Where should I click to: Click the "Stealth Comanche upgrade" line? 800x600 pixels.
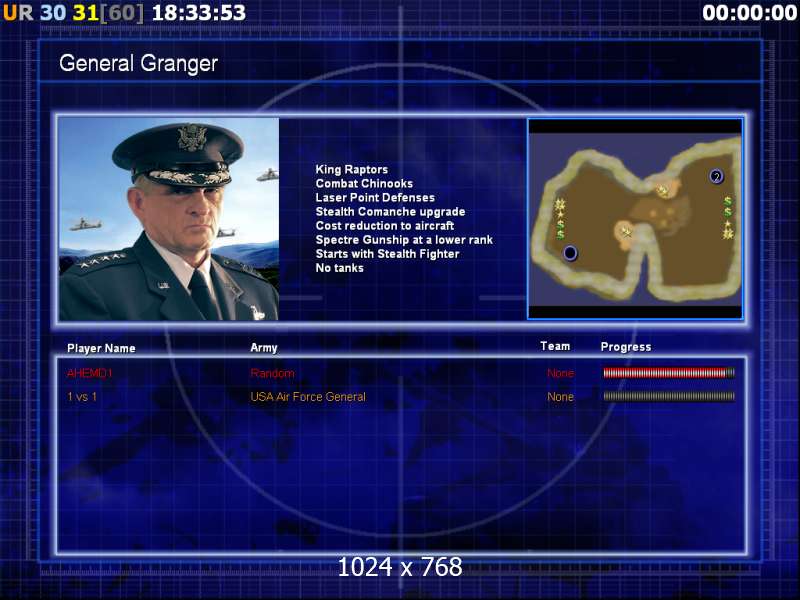tap(390, 211)
